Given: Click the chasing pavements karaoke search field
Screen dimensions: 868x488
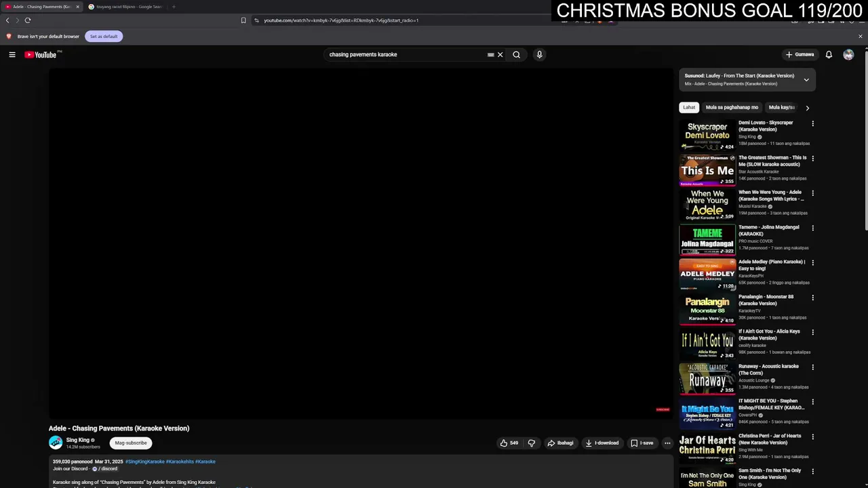Looking at the screenshot, I should click(406, 54).
